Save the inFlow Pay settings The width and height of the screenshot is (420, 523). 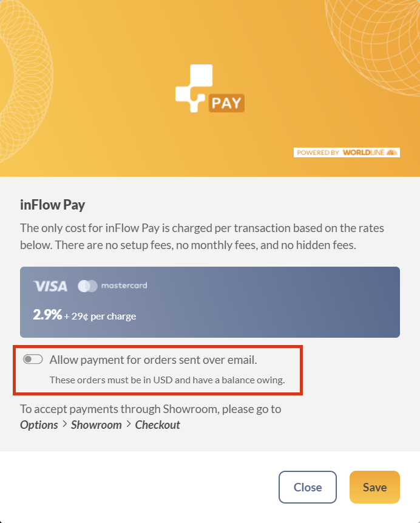(x=374, y=487)
